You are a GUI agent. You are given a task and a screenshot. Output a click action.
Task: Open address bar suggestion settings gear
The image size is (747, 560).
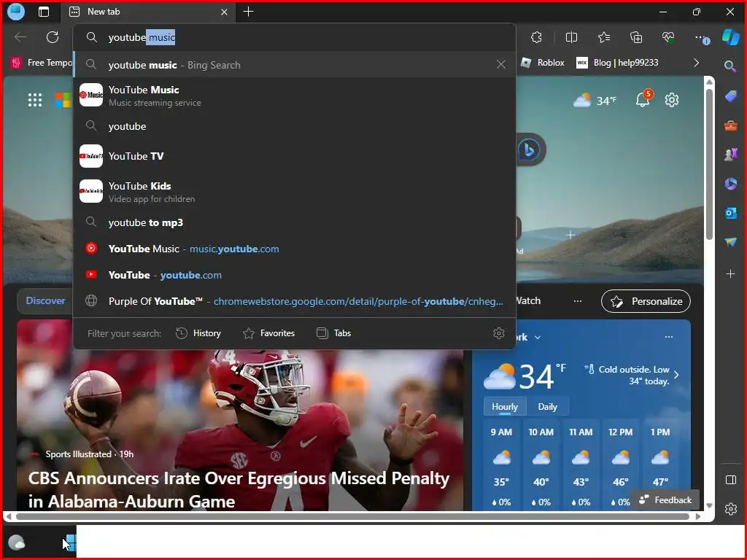(x=499, y=332)
